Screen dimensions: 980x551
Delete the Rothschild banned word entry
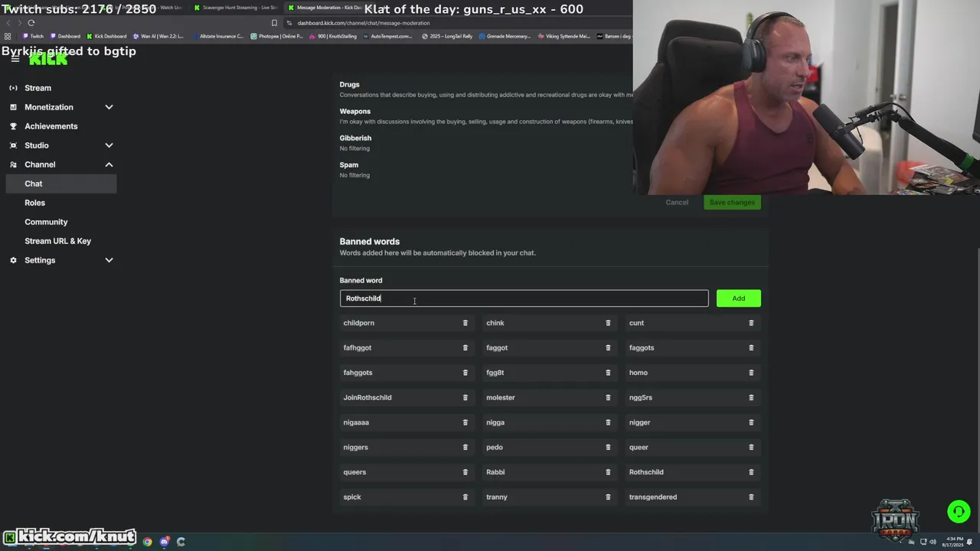pyautogui.click(x=751, y=472)
